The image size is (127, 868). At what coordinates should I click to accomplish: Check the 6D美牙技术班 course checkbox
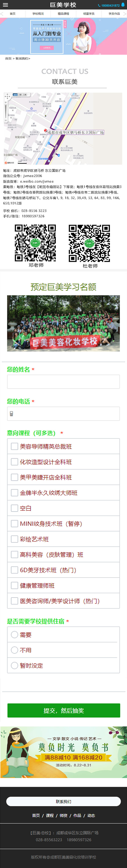14,570
